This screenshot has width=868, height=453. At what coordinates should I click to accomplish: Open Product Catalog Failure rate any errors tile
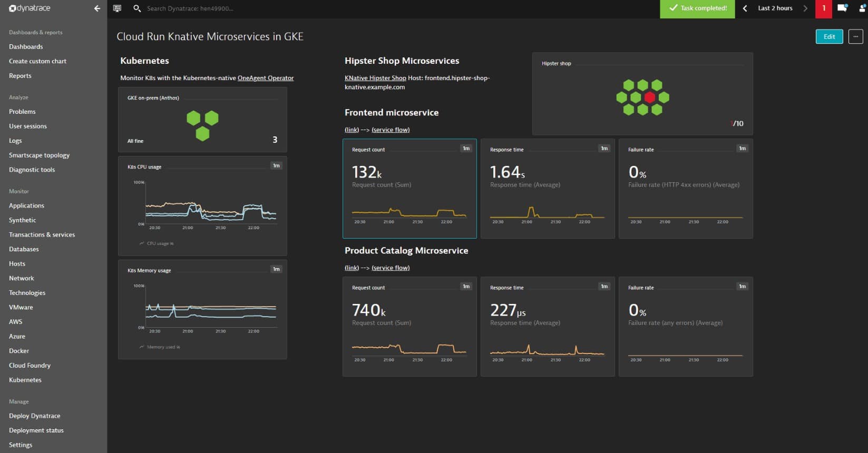point(686,327)
